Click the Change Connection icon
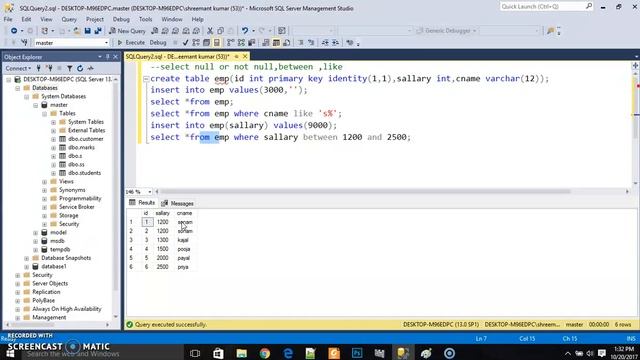Viewport: 640px width, 360px height. pos(24,42)
